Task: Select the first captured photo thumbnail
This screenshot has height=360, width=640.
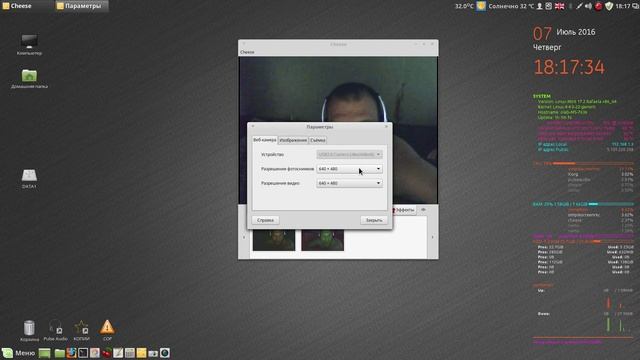Action: click(274, 240)
